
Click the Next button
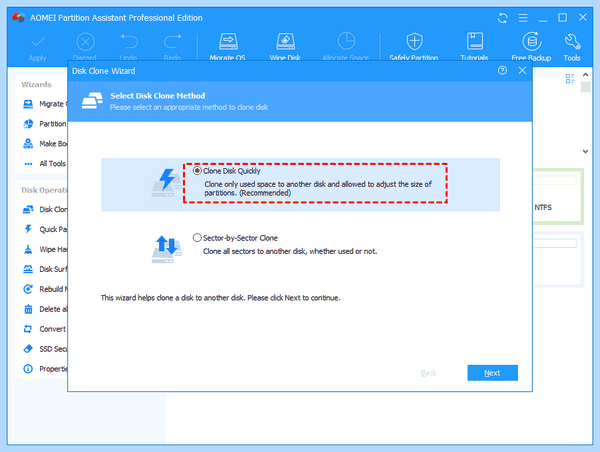click(492, 373)
